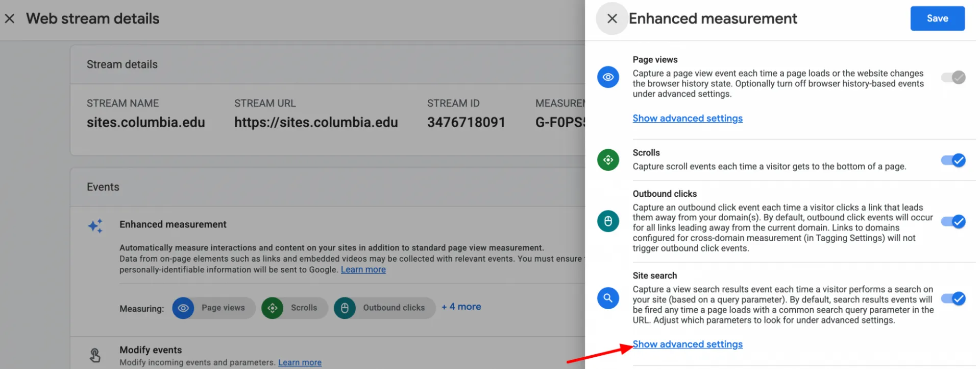Select the Outbound clicks measuring chip label
The image size is (980, 369).
[394, 308]
